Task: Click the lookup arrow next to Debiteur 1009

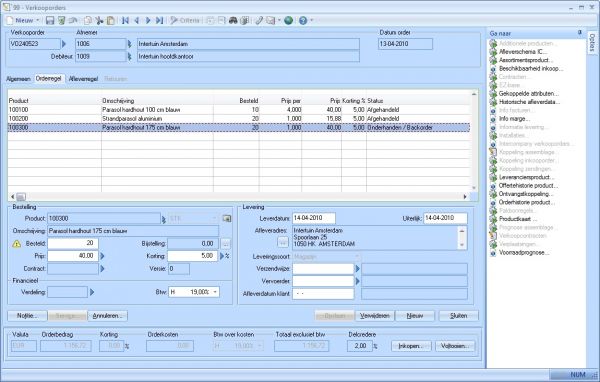Action: pos(130,56)
